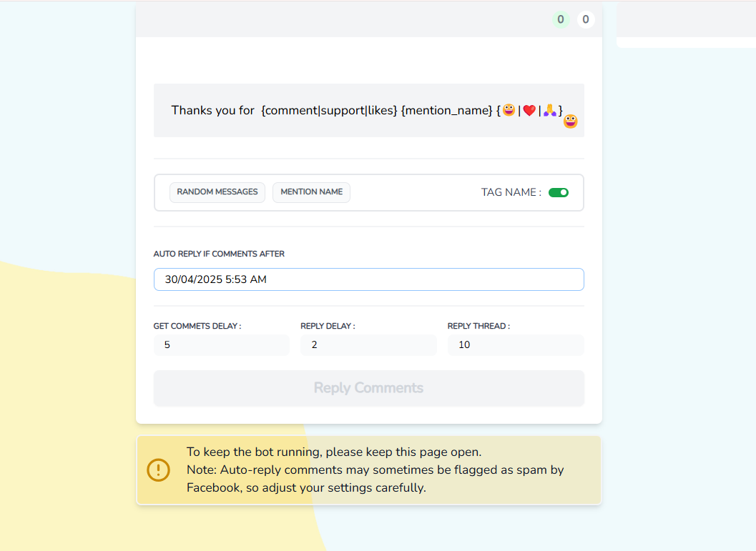Viewport: 756px width, 551px height.
Task: Click the Reply Delay value field
Action: [368, 345]
